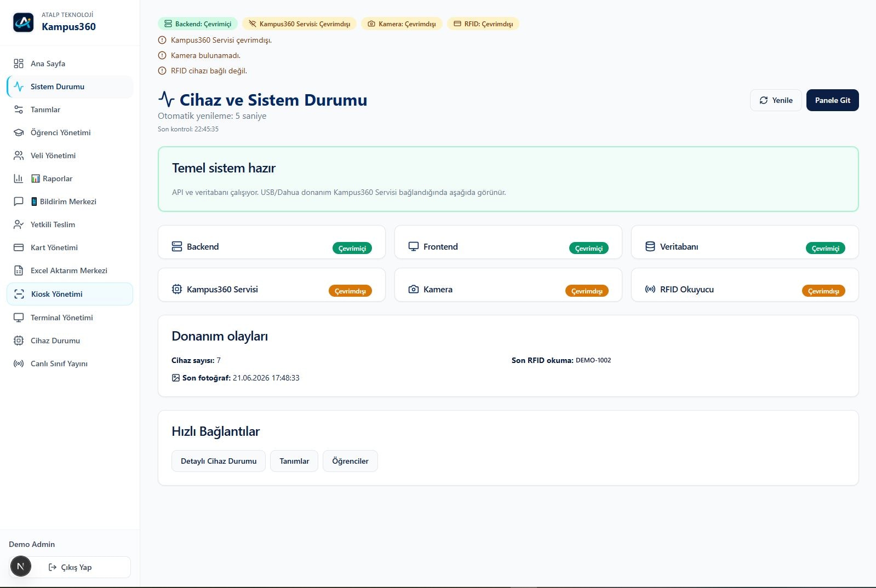Click the Kiosk Yönetimi scan icon
This screenshot has height=588, width=876.
19,294
